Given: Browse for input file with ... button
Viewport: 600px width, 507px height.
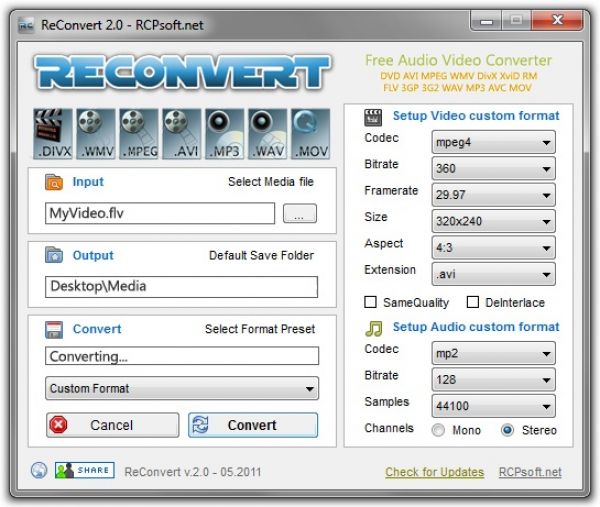Looking at the screenshot, I should 300,213.
